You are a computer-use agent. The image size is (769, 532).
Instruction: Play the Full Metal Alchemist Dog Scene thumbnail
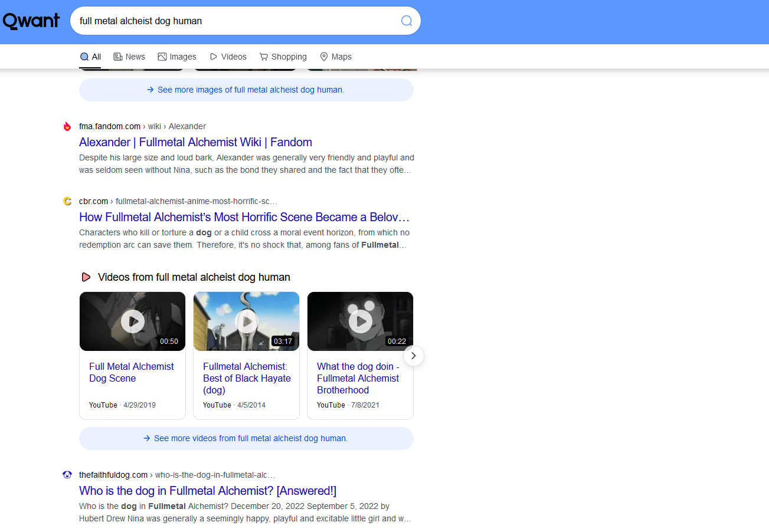(133, 321)
